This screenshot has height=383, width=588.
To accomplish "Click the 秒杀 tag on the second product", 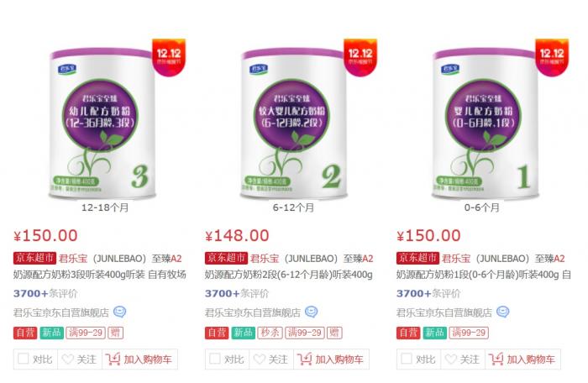I will coord(270,333).
